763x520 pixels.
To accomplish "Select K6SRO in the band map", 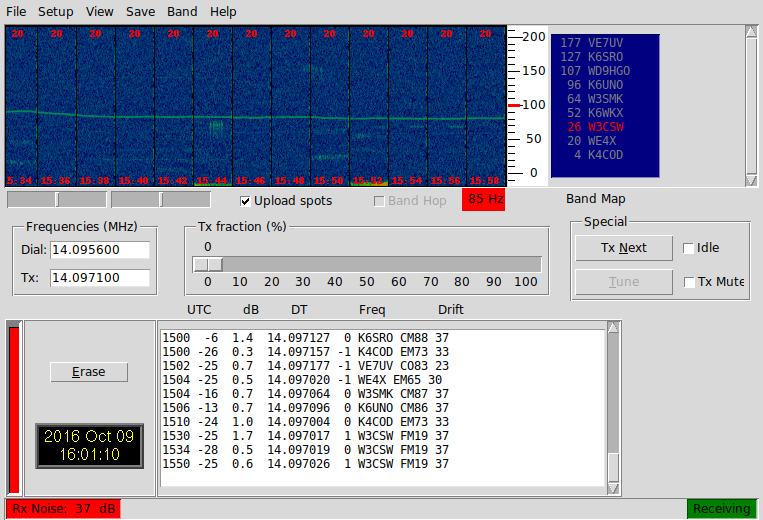I will [591, 57].
